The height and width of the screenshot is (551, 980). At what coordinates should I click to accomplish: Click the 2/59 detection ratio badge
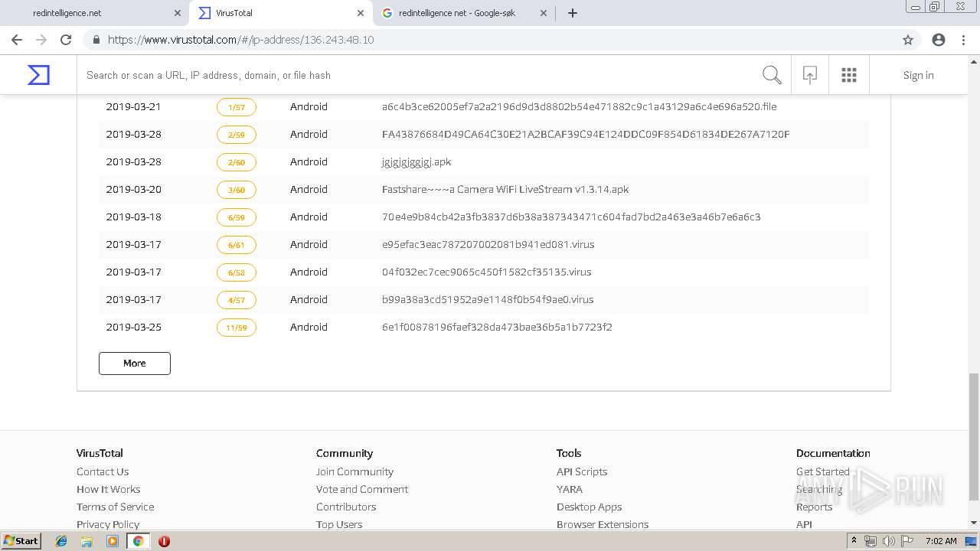[237, 135]
